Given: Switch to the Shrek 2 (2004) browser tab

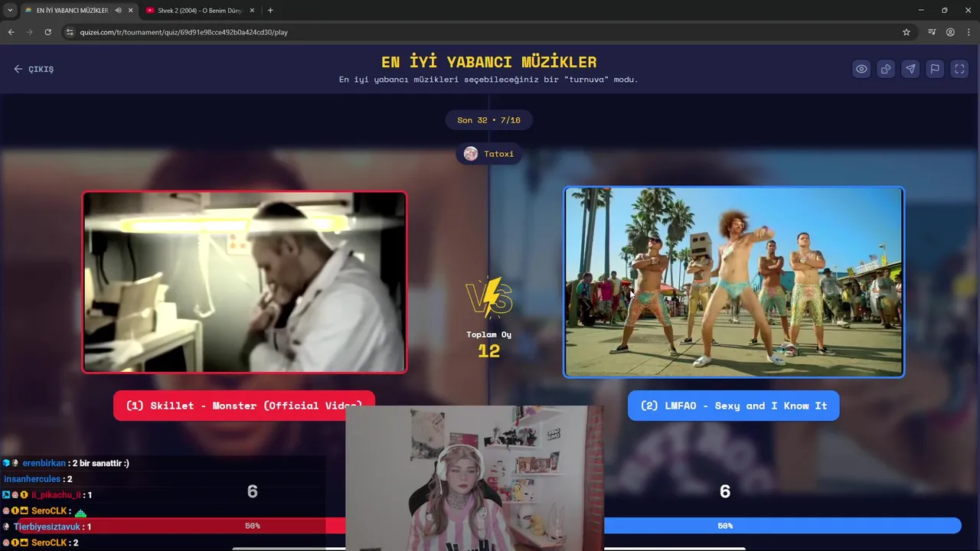Looking at the screenshot, I should tap(199, 10).
